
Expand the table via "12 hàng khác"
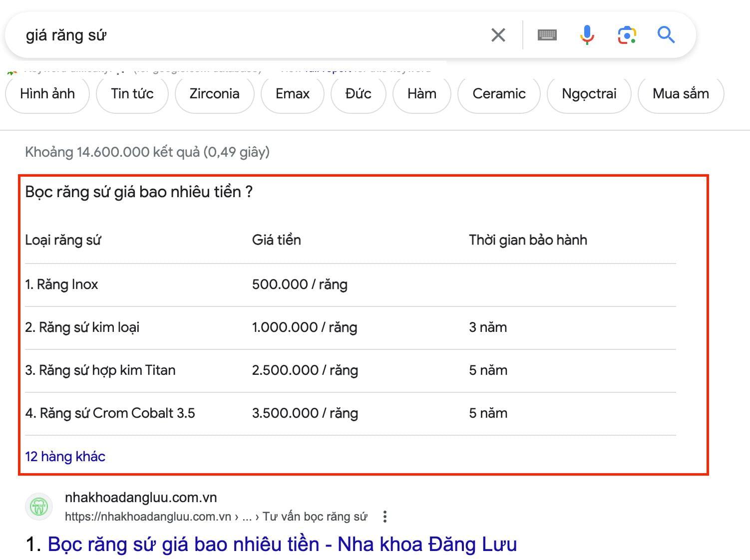(65, 457)
